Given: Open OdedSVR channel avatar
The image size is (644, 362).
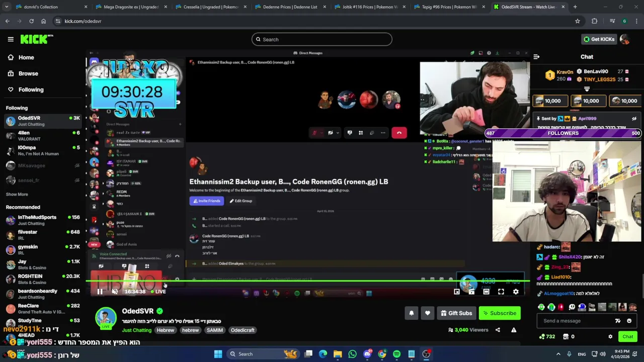Looking at the screenshot, I should pos(106,318).
